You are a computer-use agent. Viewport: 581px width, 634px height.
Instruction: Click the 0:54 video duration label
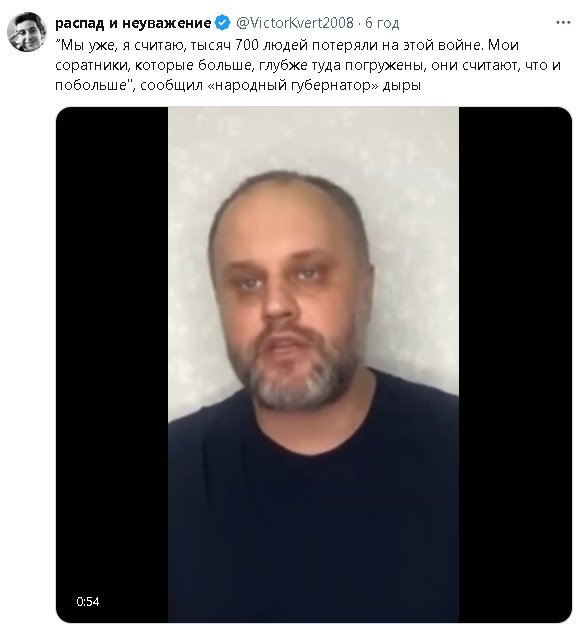click(88, 601)
